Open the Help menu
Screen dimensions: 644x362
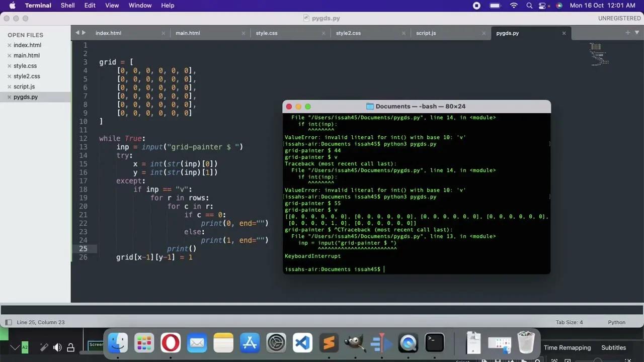(168, 6)
